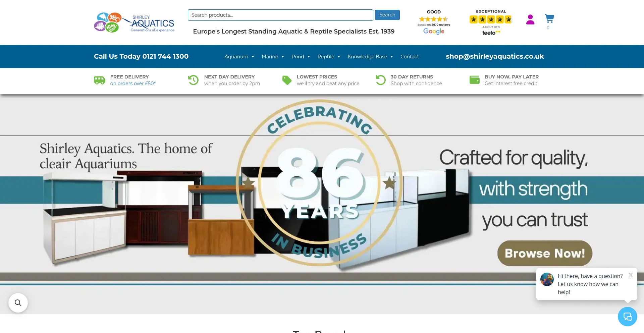This screenshot has width=644, height=333.
Task: Open the Reptile menu item
Action: 329,57
